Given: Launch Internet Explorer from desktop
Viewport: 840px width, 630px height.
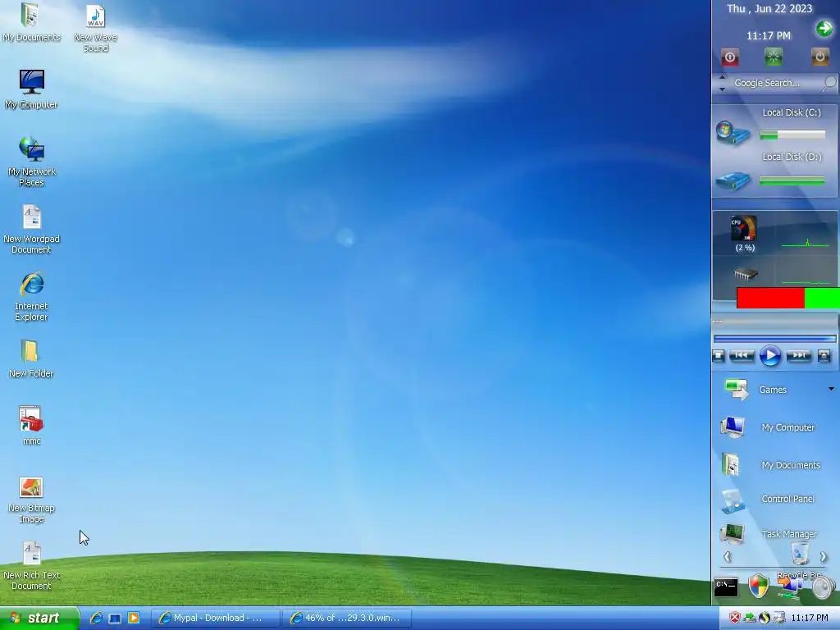Looking at the screenshot, I should pyautogui.click(x=31, y=297).
